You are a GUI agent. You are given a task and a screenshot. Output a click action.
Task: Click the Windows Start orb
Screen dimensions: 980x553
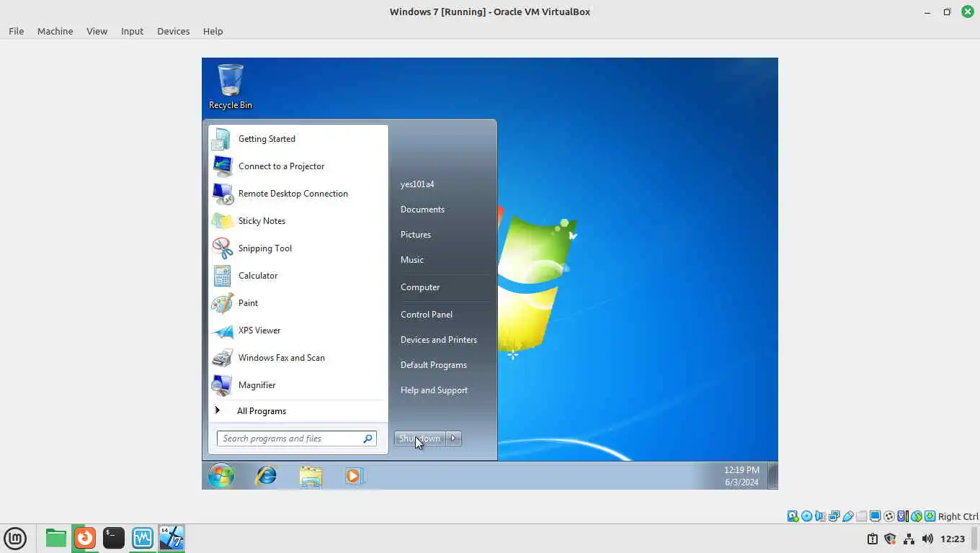221,476
